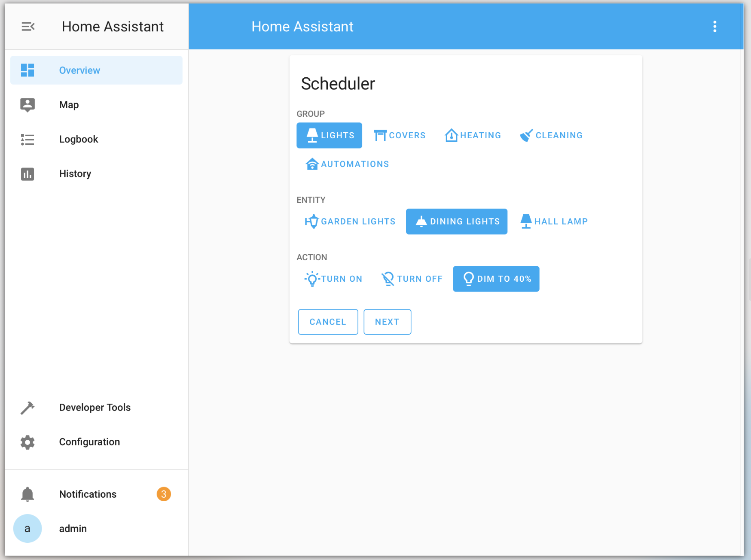Click the Scheduler card title

tap(338, 84)
